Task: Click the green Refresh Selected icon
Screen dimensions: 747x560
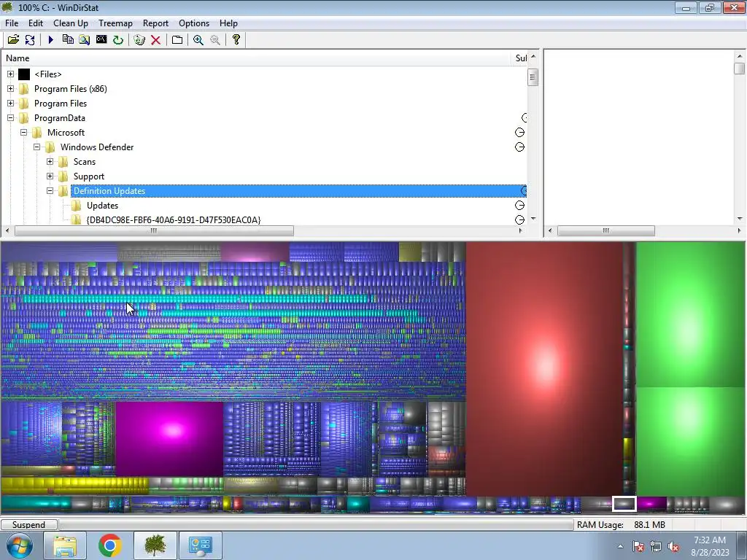Action: click(x=118, y=39)
